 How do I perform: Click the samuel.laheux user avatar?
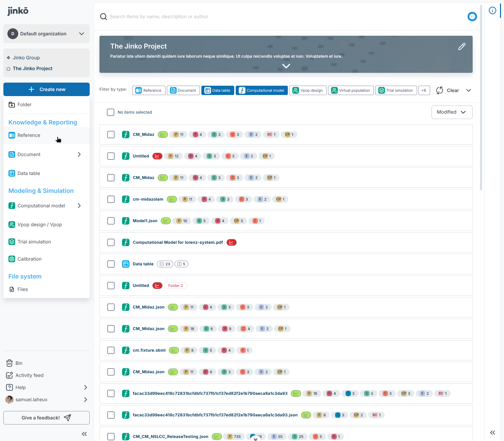point(9,400)
